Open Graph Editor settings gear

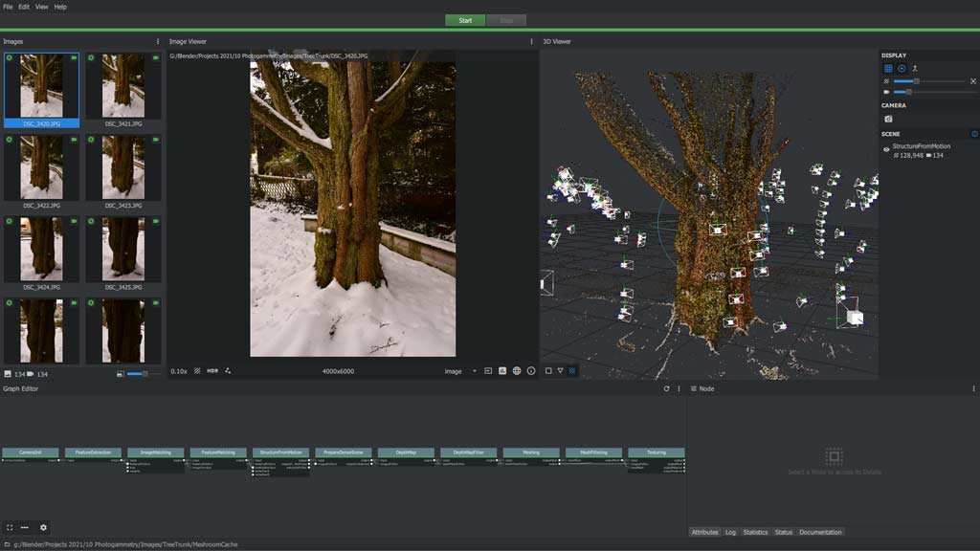[43, 527]
